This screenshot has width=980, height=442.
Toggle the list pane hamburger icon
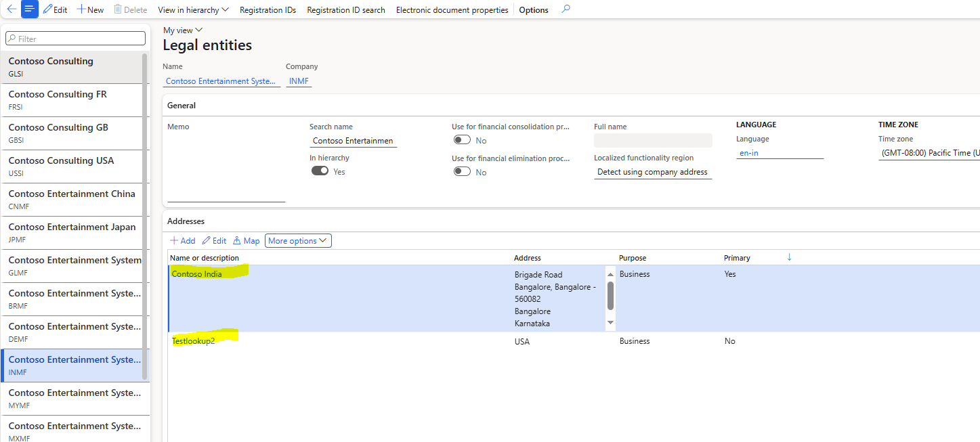click(29, 9)
